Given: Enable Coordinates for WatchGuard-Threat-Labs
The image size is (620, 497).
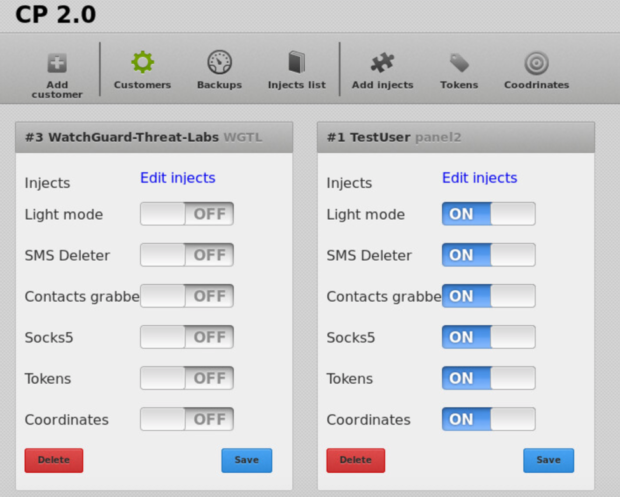Looking at the screenshot, I should [187, 419].
